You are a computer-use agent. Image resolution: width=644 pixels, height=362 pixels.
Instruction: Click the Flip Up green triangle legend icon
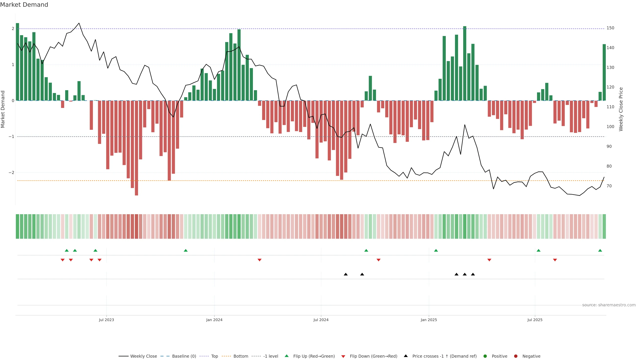point(286,356)
